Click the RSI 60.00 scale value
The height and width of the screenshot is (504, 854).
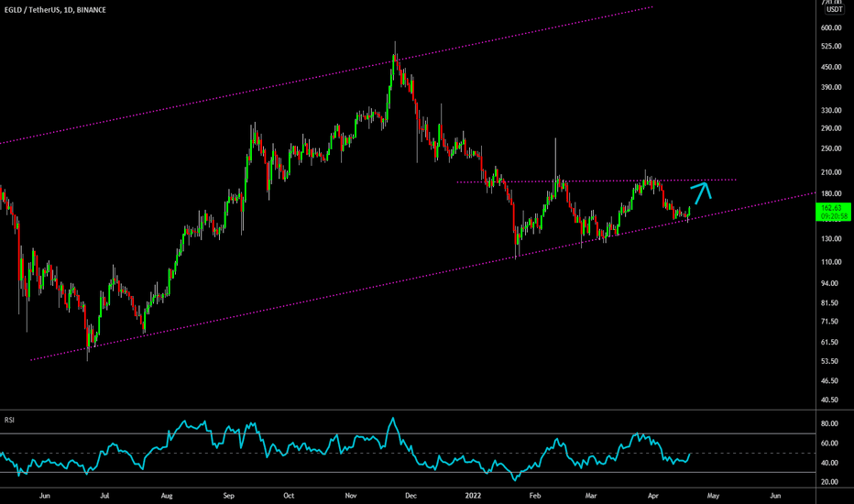[829, 444]
